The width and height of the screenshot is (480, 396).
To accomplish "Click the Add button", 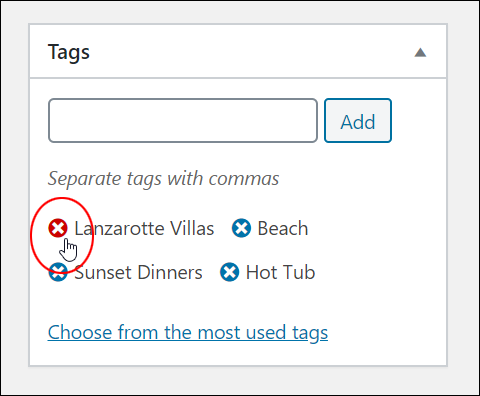I will point(358,120).
